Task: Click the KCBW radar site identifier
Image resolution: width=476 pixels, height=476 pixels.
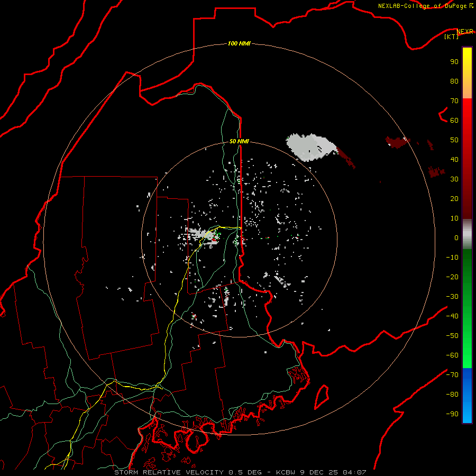Action: pyautogui.click(x=286, y=472)
